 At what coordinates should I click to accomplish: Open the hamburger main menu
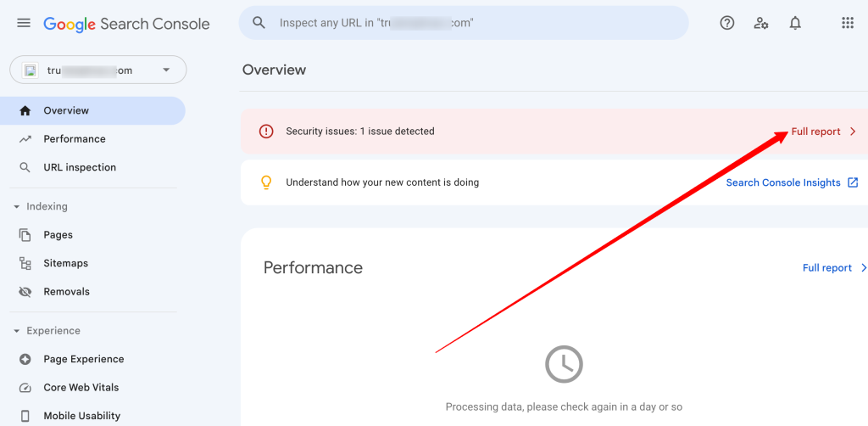24,23
